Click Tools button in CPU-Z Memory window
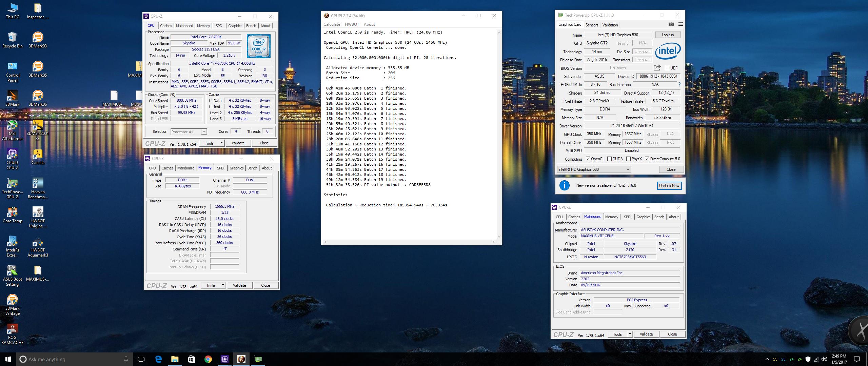The image size is (868, 366). [x=211, y=285]
